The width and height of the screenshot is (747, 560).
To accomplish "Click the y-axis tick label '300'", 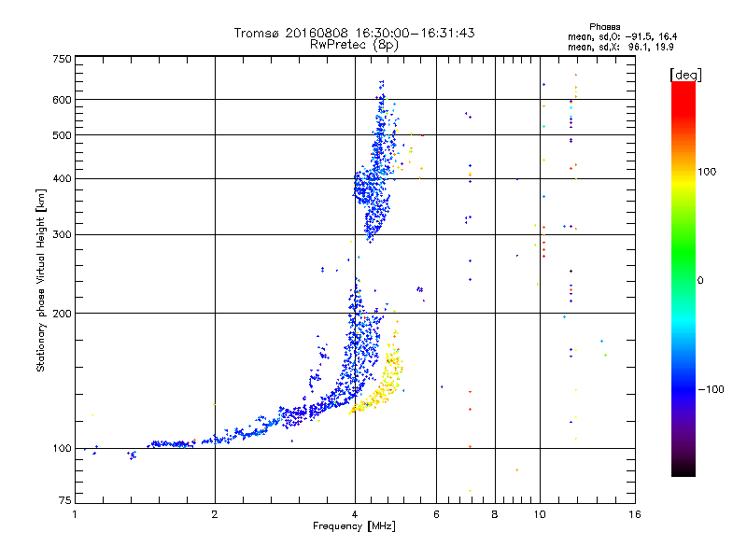I will point(62,235).
